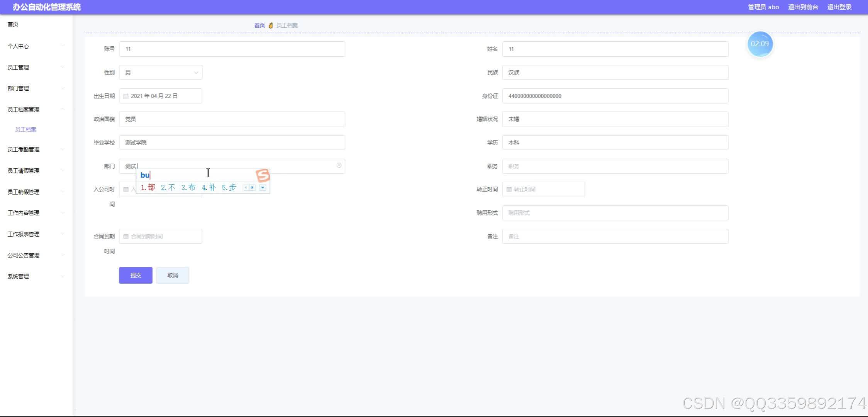Click the 毕业学校 input field
This screenshot has width=868, height=417.
point(232,143)
